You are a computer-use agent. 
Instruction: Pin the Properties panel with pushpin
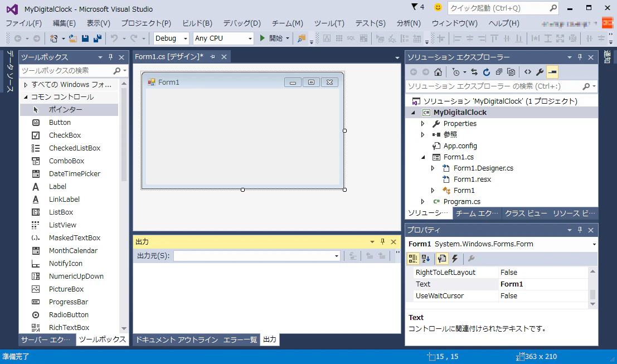point(580,230)
